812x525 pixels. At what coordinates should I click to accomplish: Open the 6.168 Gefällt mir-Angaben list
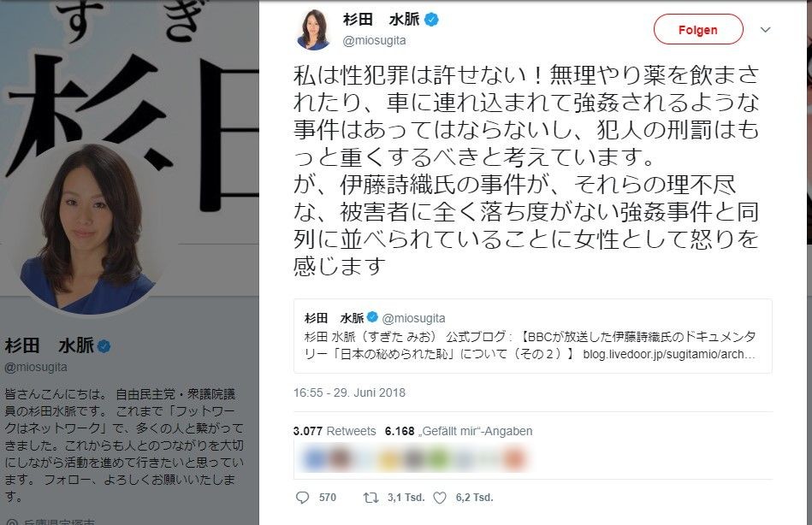459,431
